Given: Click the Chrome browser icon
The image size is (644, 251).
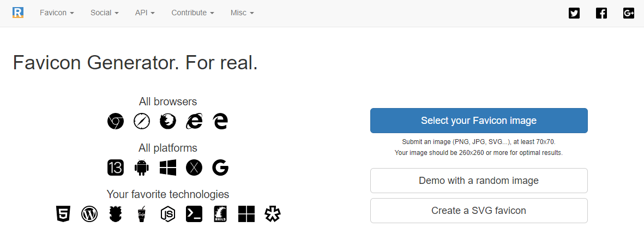Looking at the screenshot, I should point(116,121).
